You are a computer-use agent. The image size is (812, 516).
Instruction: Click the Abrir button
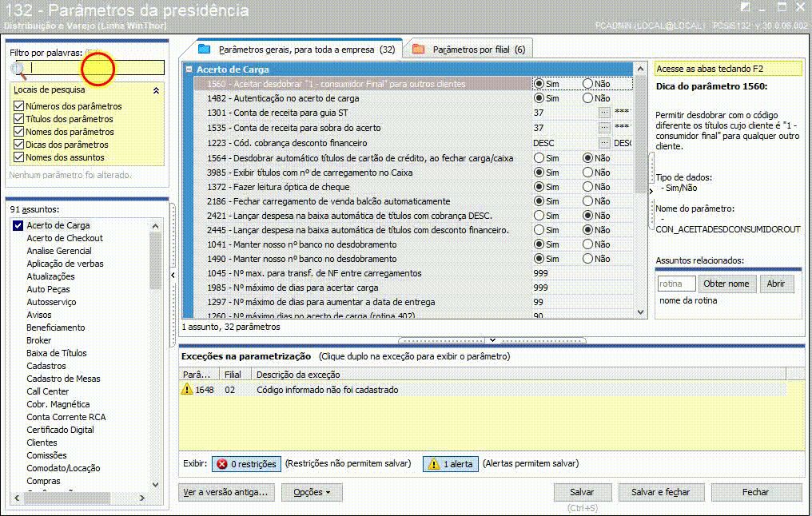click(776, 284)
